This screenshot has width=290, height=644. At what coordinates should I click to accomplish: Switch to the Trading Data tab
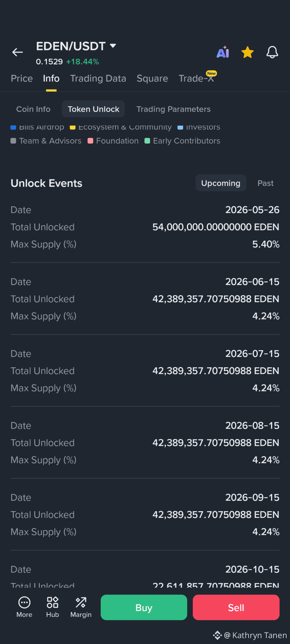98,78
